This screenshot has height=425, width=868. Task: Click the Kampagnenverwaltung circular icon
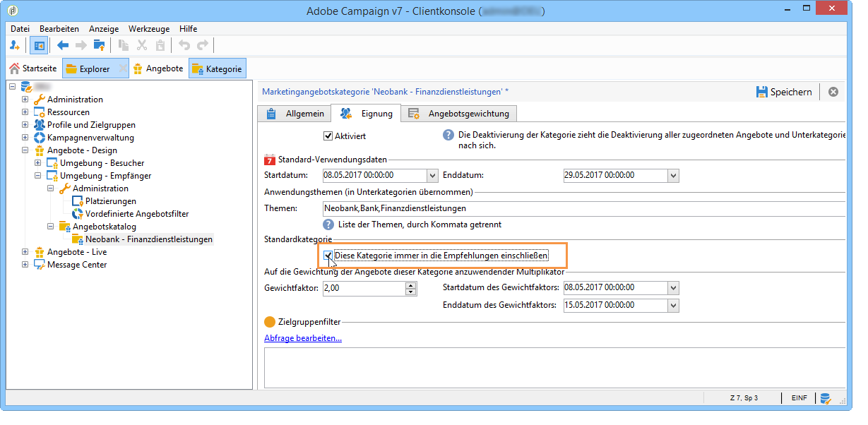(x=40, y=138)
